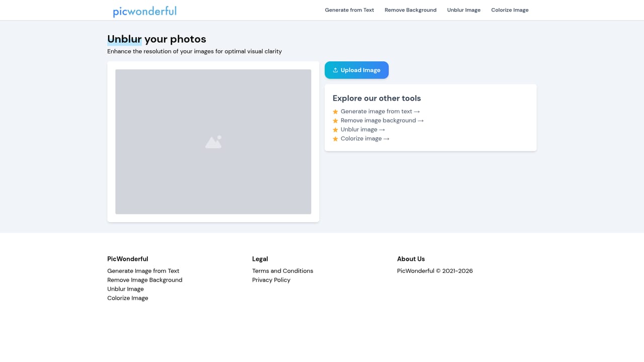Open the 'Remove image background →' tool link
Screen dimensions: 644x362
[382, 121]
